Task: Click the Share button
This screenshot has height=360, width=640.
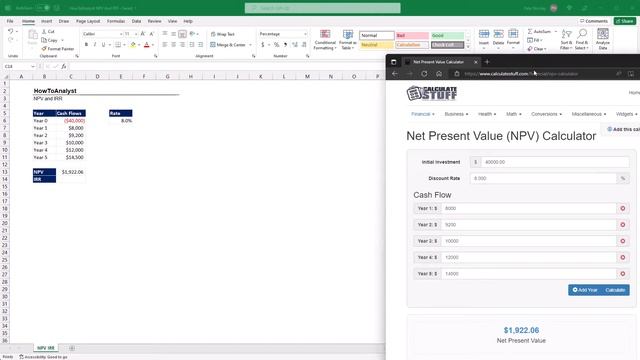Action: [x=624, y=21]
